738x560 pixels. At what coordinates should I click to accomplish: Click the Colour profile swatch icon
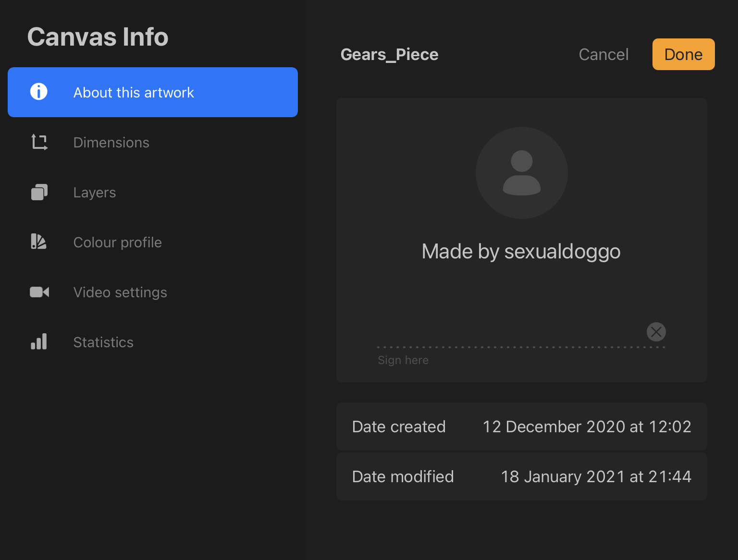(39, 242)
